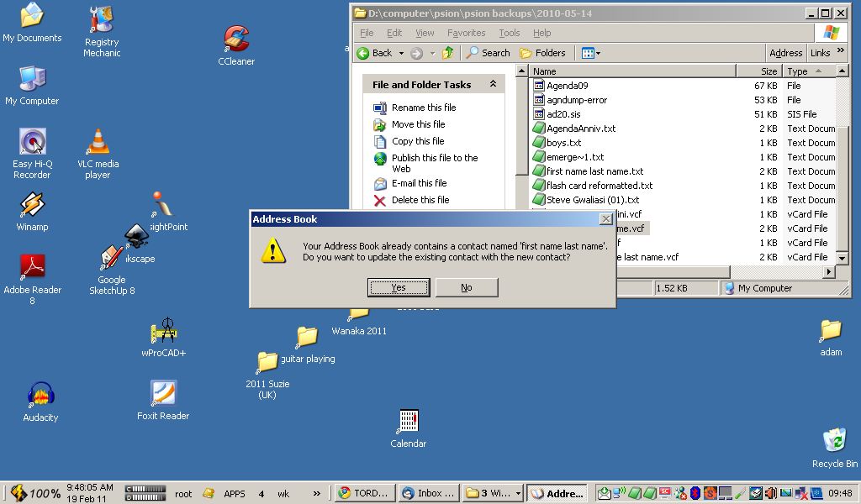This screenshot has height=504, width=861.
Task: Click the Google SketchUp 8 shortcut
Action: pyautogui.click(x=112, y=259)
